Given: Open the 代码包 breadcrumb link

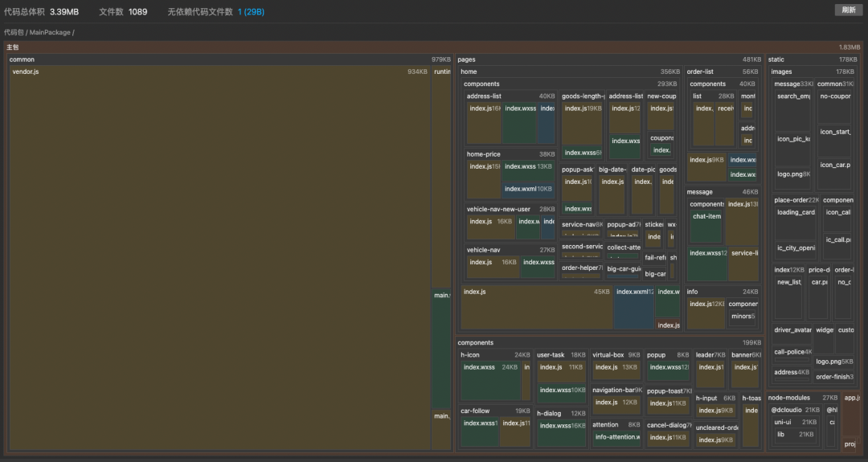Looking at the screenshot, I should click(14, 33).
